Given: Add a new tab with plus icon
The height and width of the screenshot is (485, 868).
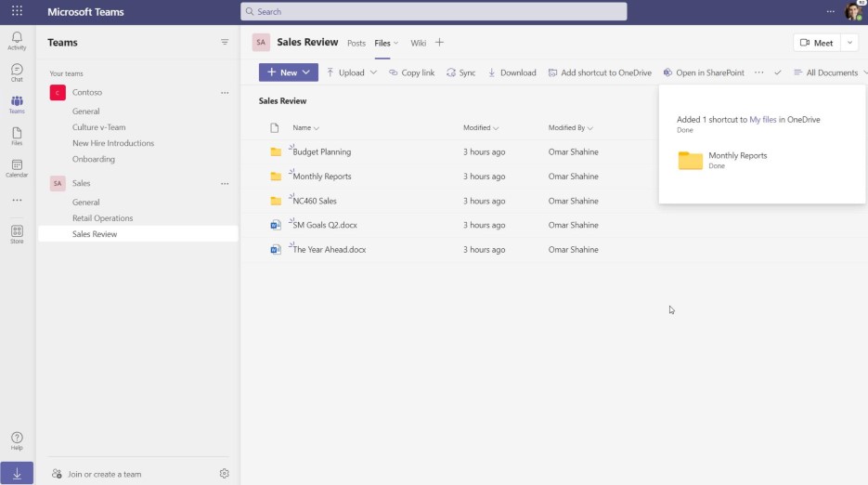Looking at the screenshot, I should [439, 42].
